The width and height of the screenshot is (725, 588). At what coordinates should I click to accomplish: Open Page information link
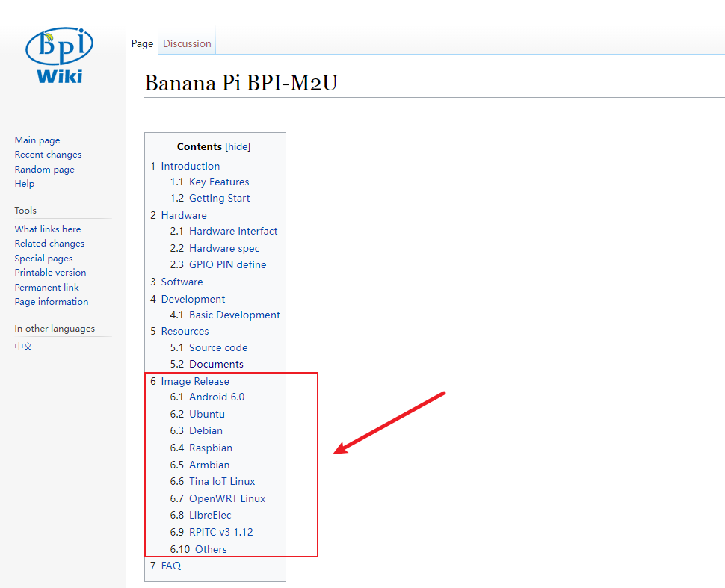(52, 301)
